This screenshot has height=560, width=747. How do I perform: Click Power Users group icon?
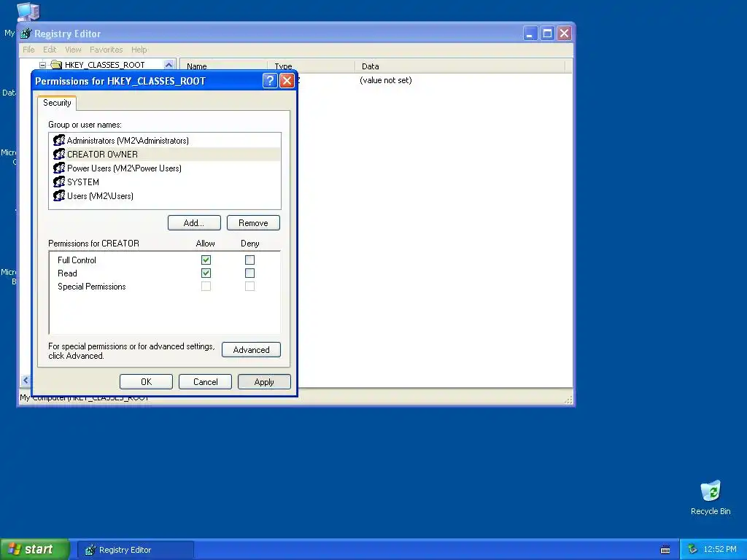(x=59, y=168)
